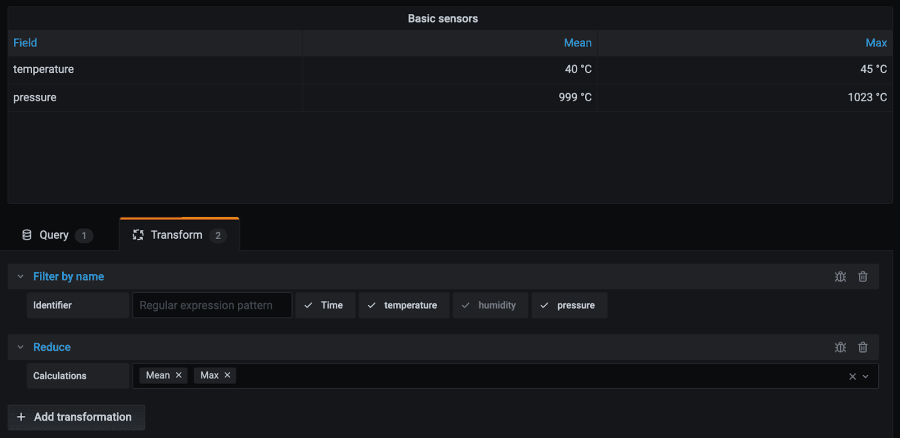This screenshot has width=900, height=438.
Task: Select the temperature row field cell
Action: click(155, 69)
